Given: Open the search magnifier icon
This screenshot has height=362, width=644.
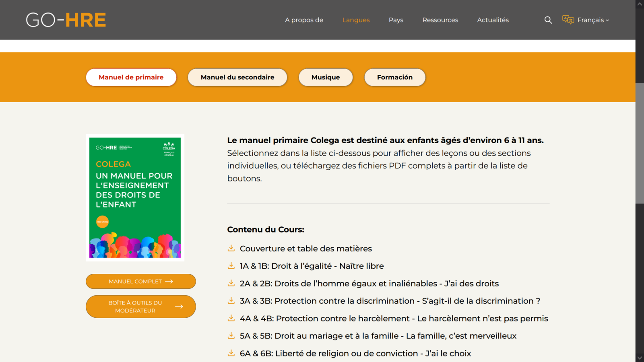Looking at the screenshot, I should tap(548, 20).
